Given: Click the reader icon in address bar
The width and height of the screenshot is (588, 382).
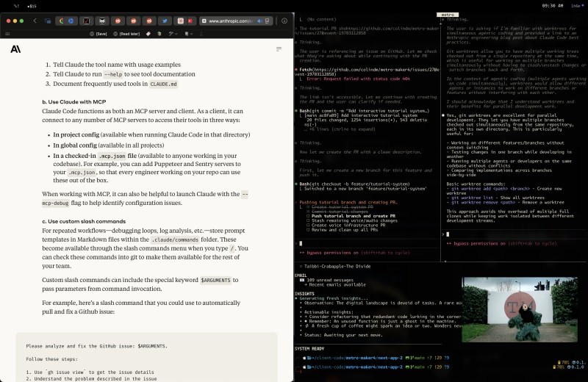Looking at the screenshot, I should point(267,21).
